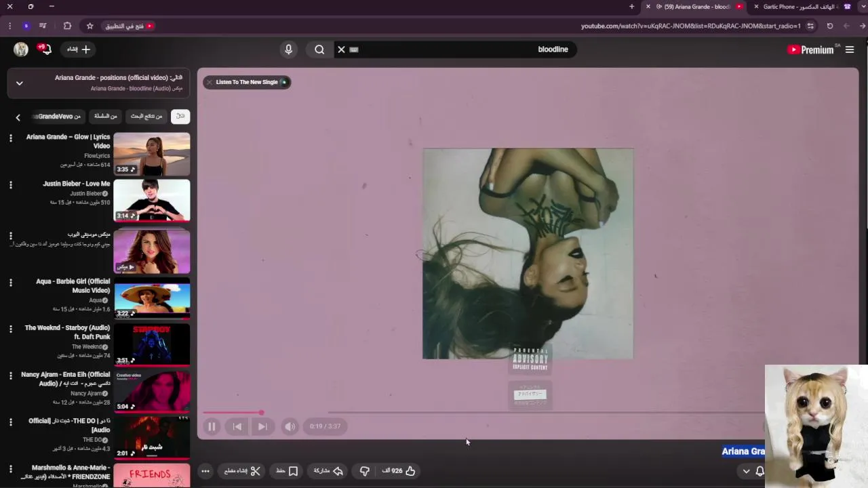The image size is (868, 488).
Task: Bookmark this page with star icon
Action: coord(90,26)
